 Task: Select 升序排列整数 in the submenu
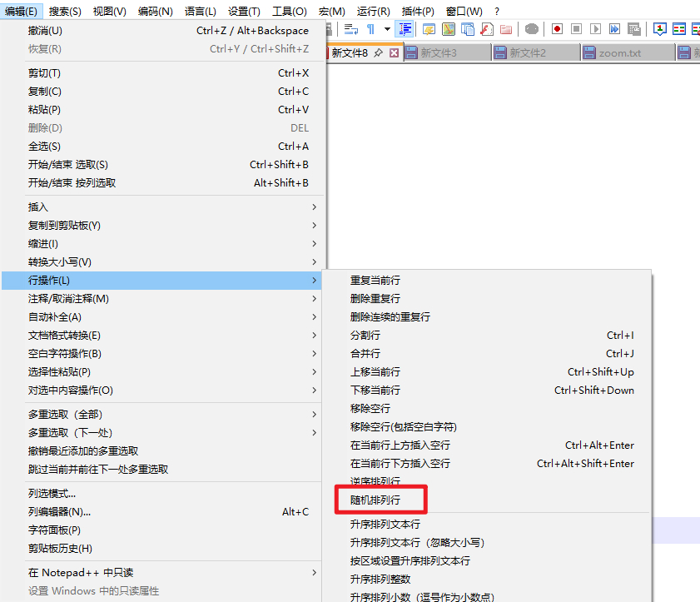tap(487, 580)
